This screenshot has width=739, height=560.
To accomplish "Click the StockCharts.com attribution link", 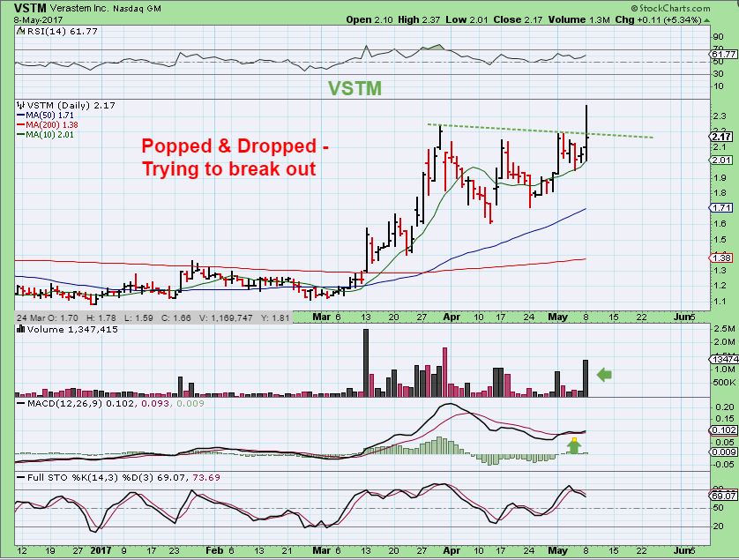I will [670, 9].
